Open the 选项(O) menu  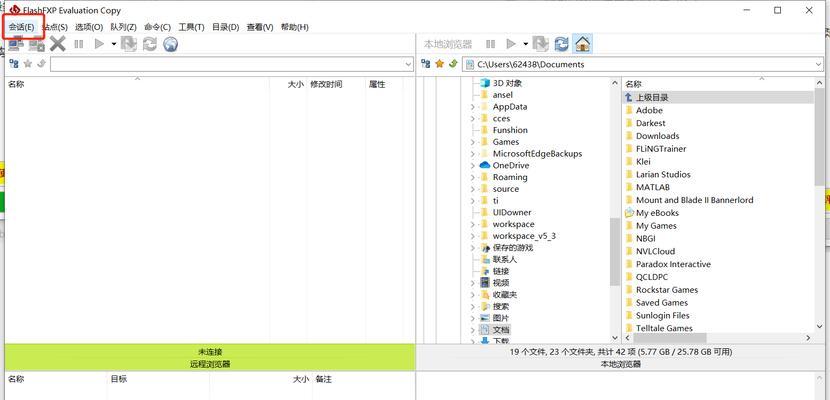88,27
